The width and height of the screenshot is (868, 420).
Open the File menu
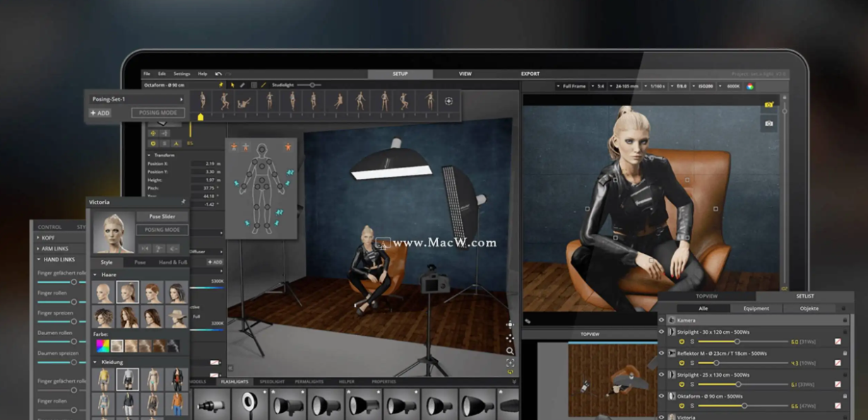tap(147, 74)
